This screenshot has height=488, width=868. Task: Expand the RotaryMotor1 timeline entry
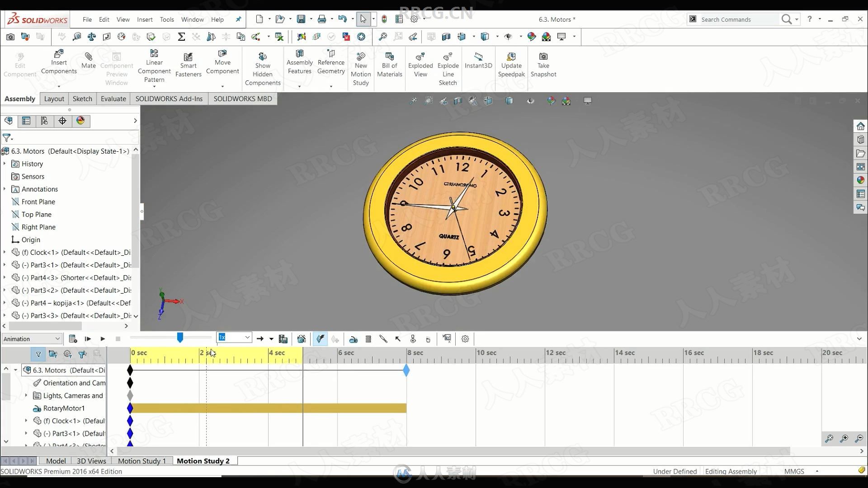(x=27, y=408)
